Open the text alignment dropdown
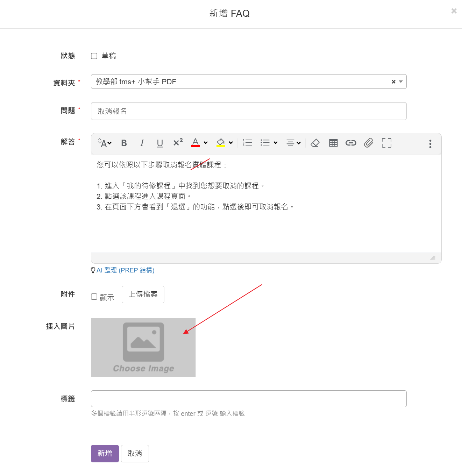Image resolution: width=462 pixels, height=476 pixels. [x=293, y=143]
